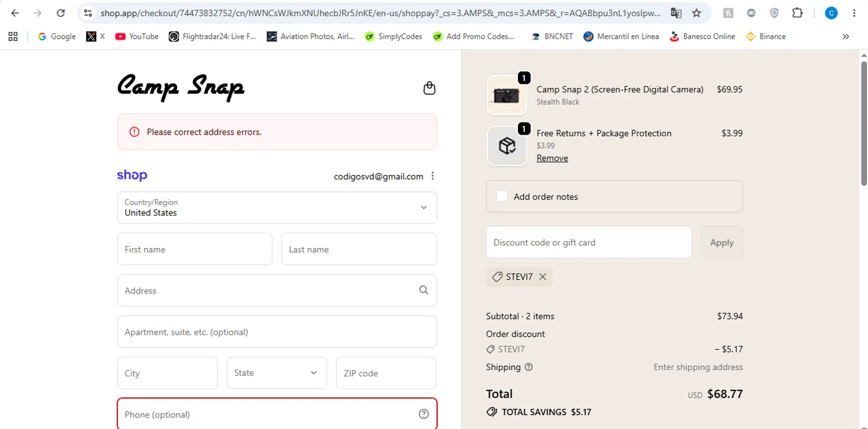This screenshot has height=429, width=868.
Task: Bookmark this page with the star icon
Action: point(697,13)
